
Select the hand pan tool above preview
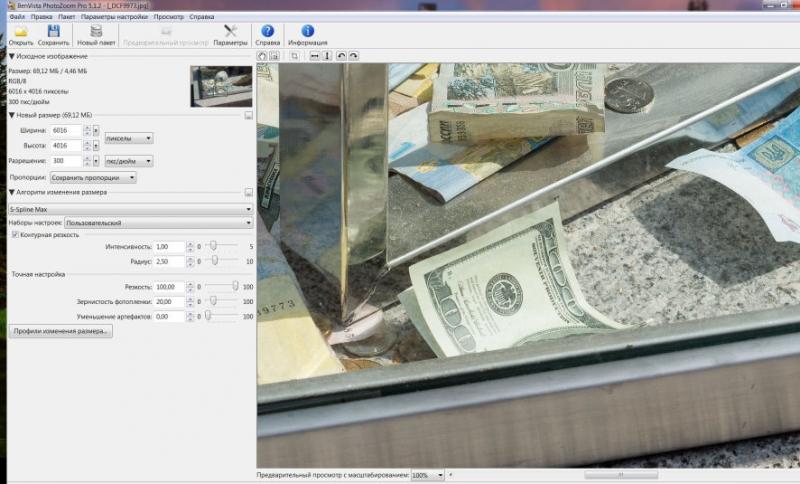[x=262, y=56]
